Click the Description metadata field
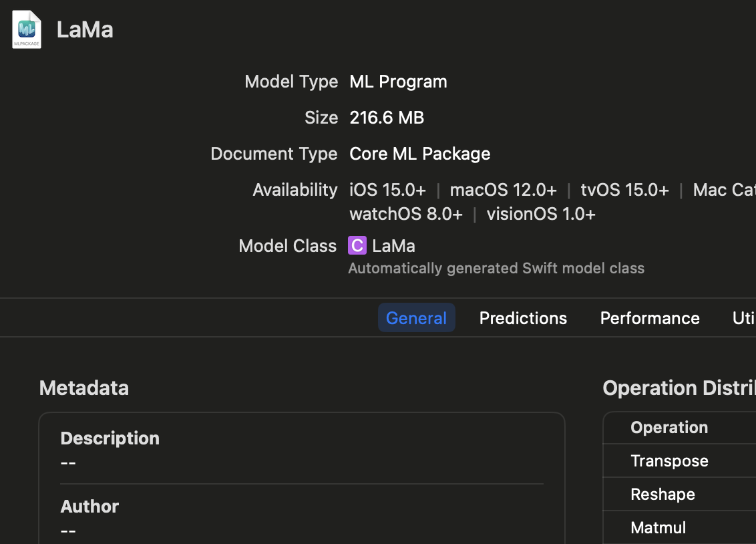 pos(110,450)
